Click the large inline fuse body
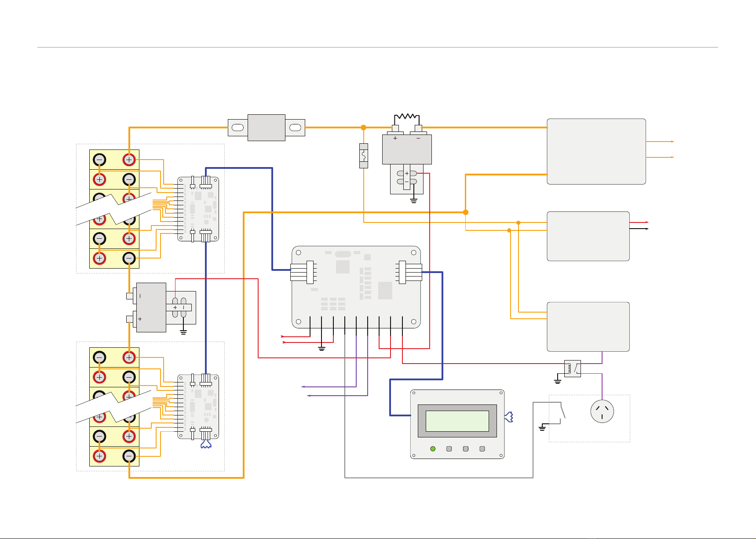The image size is (756, 539). tap(266, 127)
